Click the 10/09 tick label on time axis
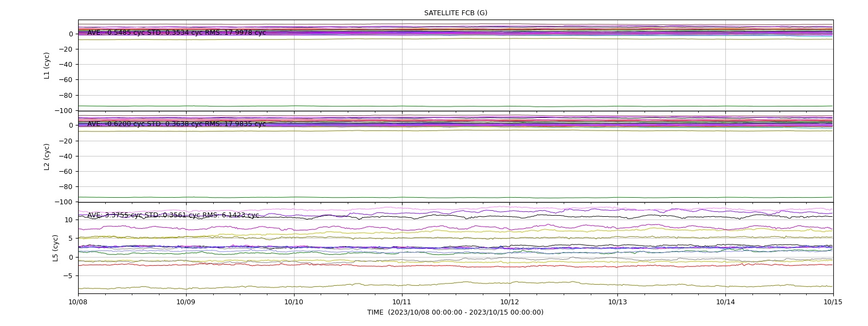 pyautogui.click(x=186, y=302)
